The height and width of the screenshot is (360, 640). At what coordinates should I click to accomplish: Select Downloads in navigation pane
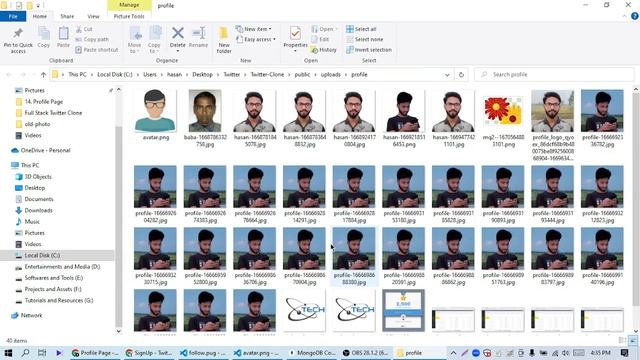tap(38, 210)
